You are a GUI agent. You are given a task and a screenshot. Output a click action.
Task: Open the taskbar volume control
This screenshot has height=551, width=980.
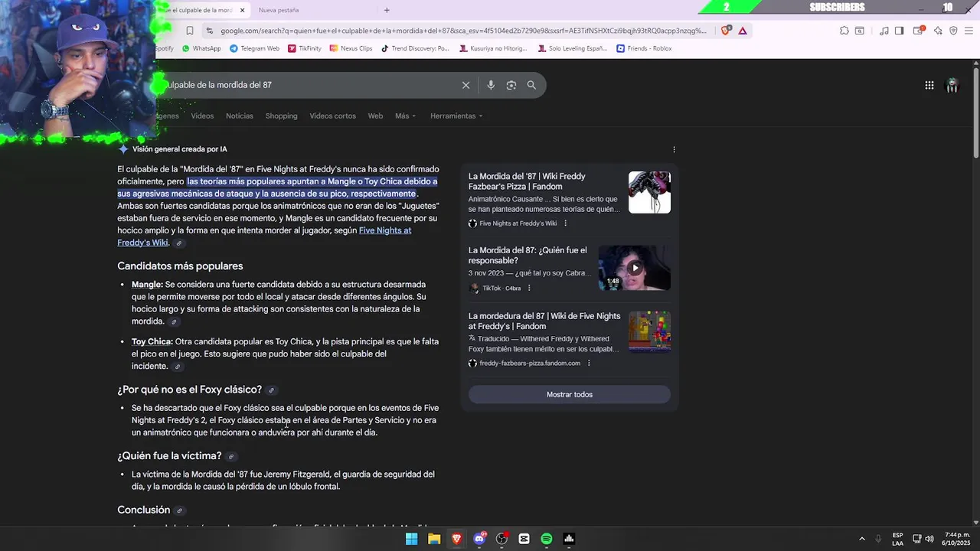coord(929,539)
